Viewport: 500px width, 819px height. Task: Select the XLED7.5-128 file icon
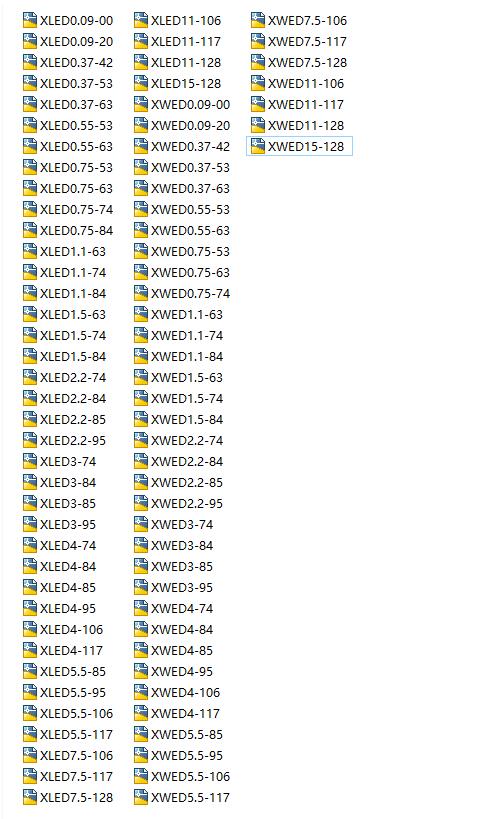[30, 797]
